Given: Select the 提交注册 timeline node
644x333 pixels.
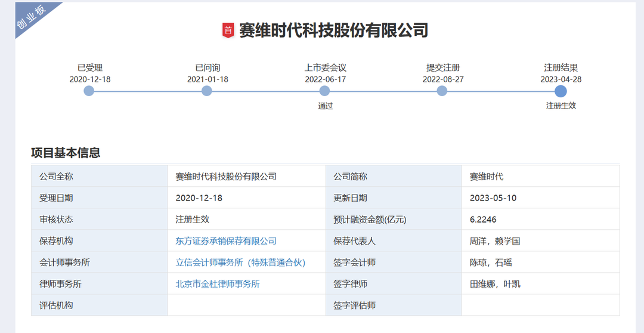Looking at the screenshot, I should tap(442, 91).
